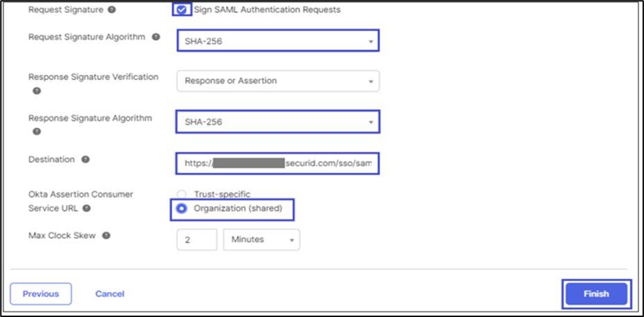Screen dimensions: 644x317
Task: Open Request Signature Algorithm dropdown
Action: pyautogui.click(x=278, y=42)
